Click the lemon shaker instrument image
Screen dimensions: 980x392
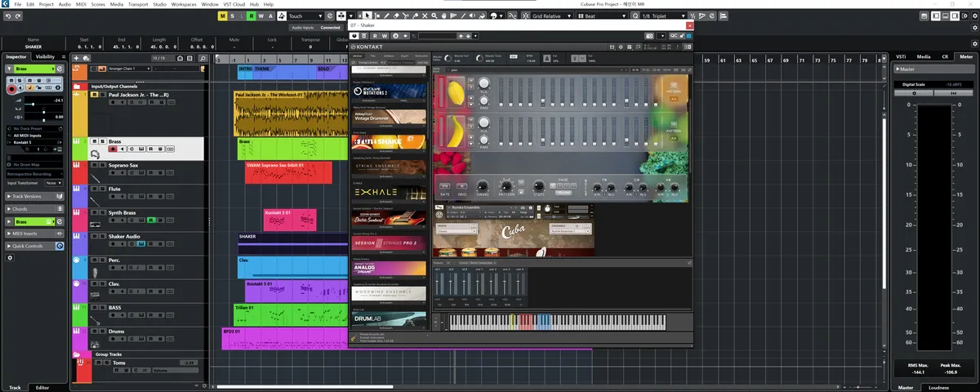(x=456, y=90)
